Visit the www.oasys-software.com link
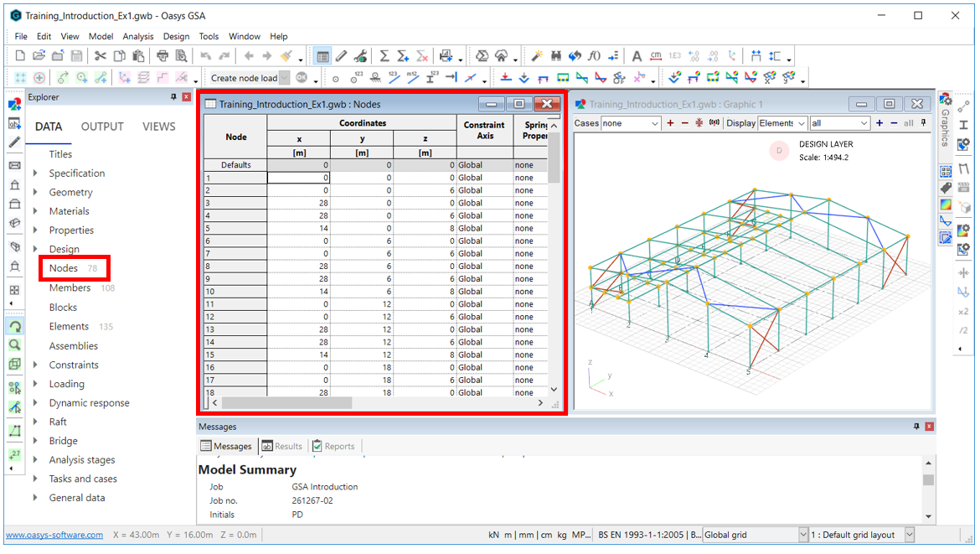This screenshot has height=554, width=980. (x=53, y=534)
